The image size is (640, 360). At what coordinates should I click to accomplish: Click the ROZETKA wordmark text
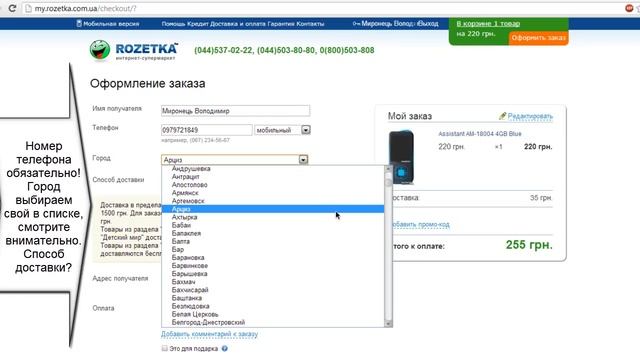pyautogui.click(x=147, y=49)
